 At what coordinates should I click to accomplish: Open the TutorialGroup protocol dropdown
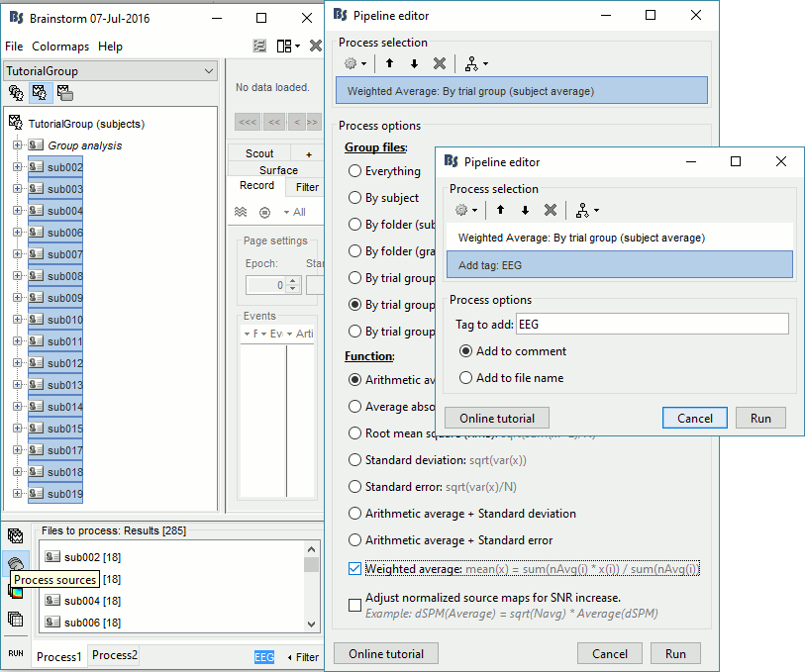point(110,71)
